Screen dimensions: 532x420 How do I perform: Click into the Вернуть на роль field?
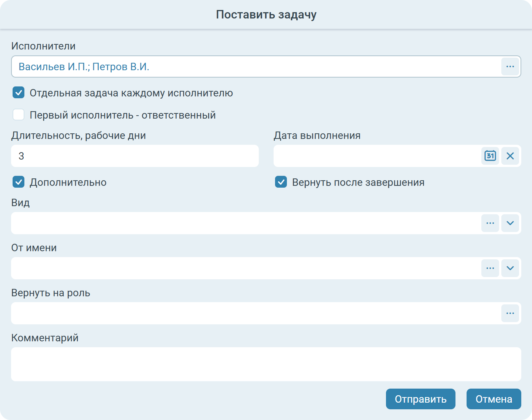255,313
